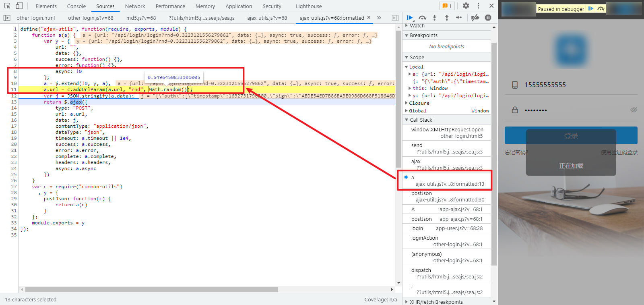Step over next function call icon
Image resolution: width=644 pixels, height=305 pixels.
coord(422,18)
